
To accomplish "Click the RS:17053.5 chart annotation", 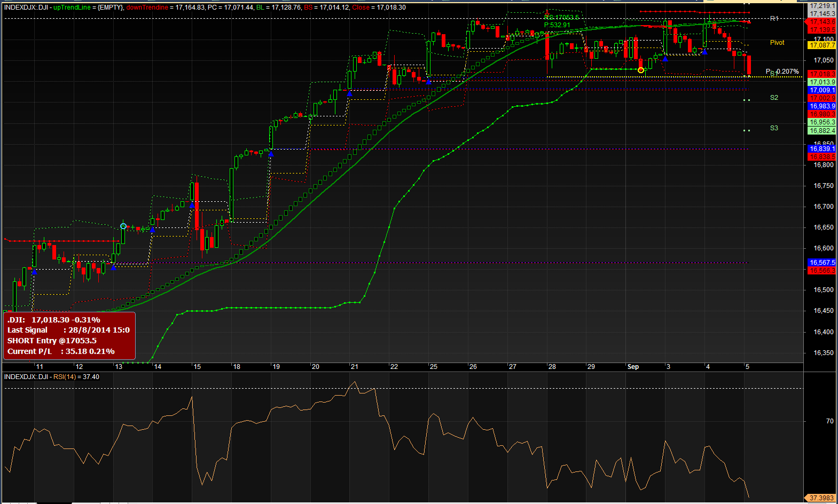I will pyautogui.click(x=561, y=18).
